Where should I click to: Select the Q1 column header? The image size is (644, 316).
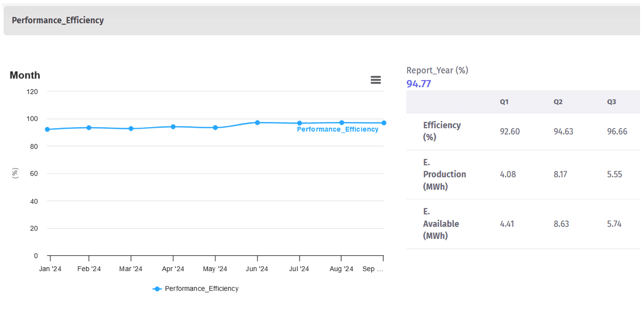pos(504,102)
